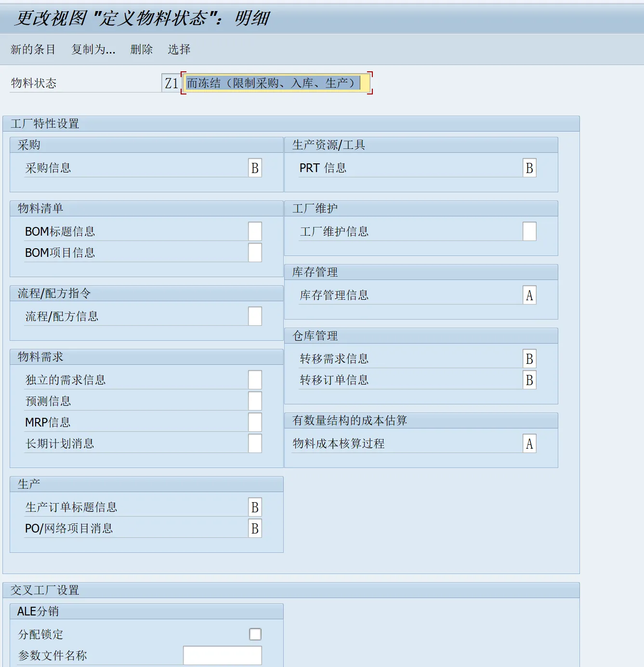This screenshot has height=667, width=644.
Task: Click the 库存管理信息 value field
Action: [529, 295]
